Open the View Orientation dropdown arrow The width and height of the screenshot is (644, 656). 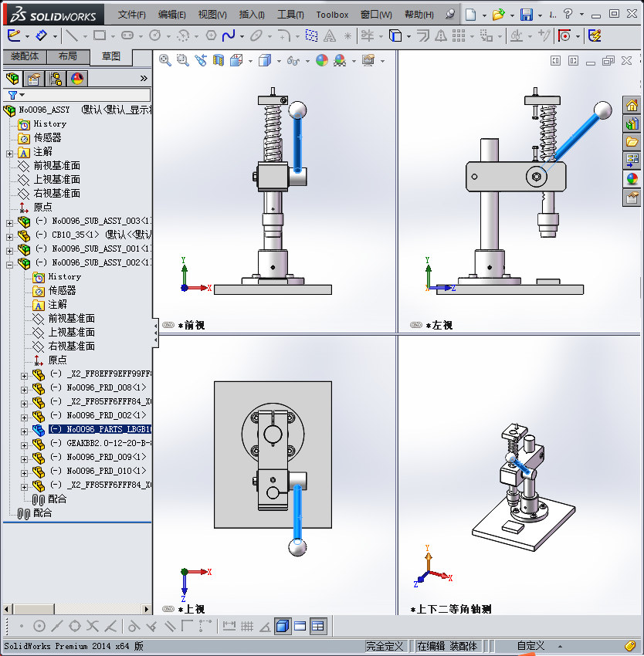pyautogui.click(x=250, y=61)
